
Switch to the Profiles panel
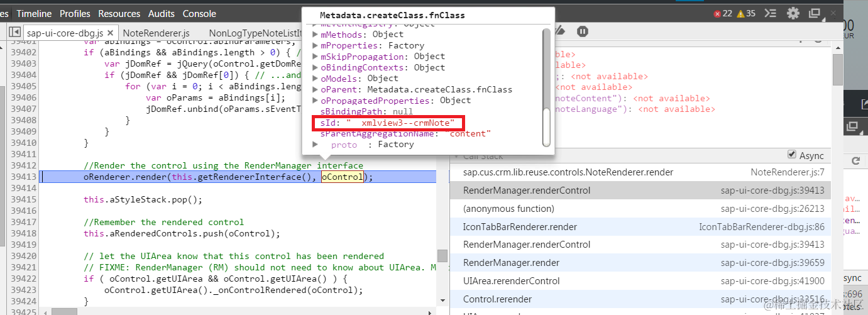pos(75,13)
